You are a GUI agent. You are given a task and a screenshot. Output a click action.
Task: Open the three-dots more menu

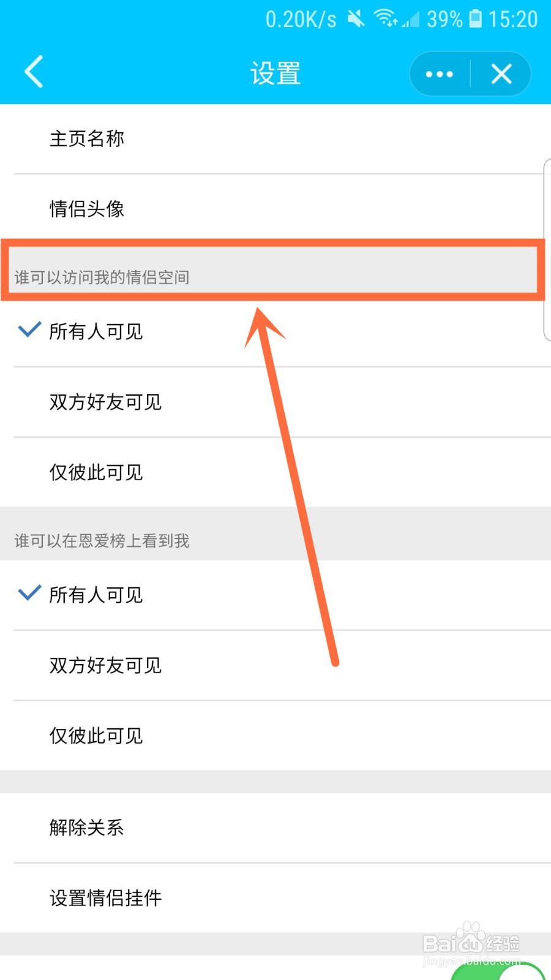click(x=439, y=74)
